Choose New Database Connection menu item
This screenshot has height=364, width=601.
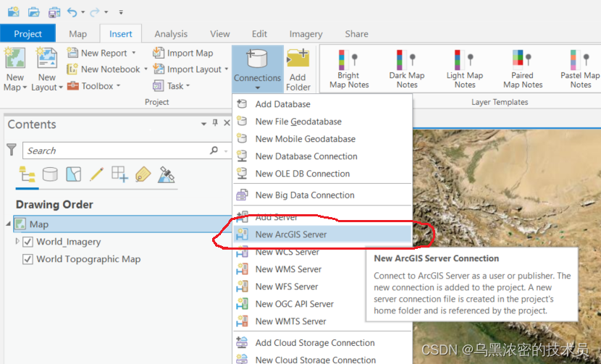click(x=322, y=156)
